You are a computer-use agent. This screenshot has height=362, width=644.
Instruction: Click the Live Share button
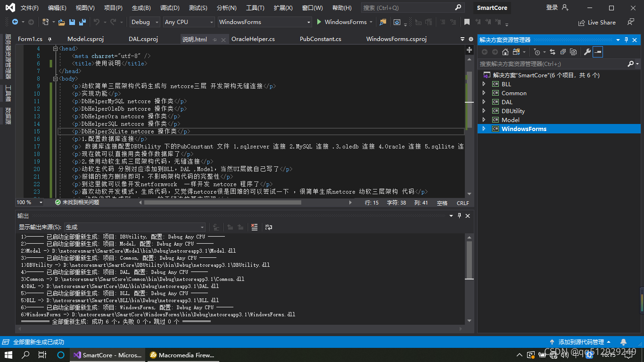click(597, 22)
